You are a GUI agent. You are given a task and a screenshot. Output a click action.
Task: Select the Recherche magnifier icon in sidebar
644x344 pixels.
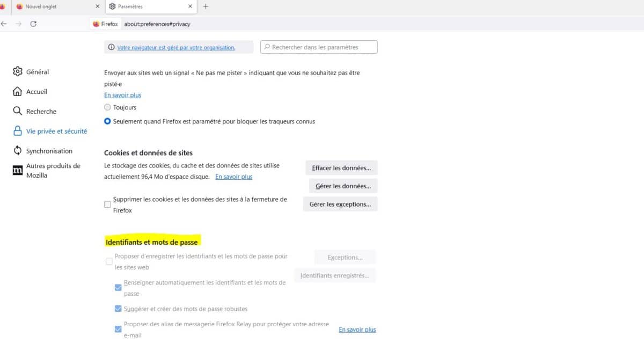click(18, 111)
